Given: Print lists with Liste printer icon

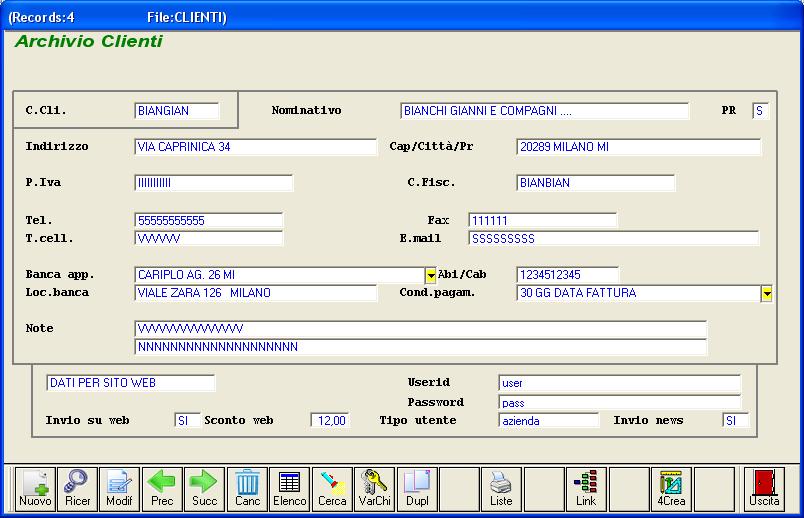Looking at the screenshot, I should click(501, 489).
